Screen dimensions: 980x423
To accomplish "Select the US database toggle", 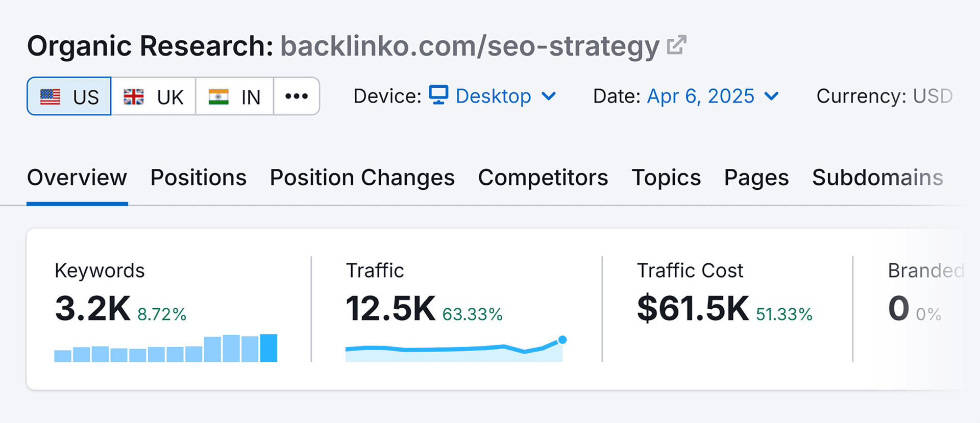I will coord(69,96).
